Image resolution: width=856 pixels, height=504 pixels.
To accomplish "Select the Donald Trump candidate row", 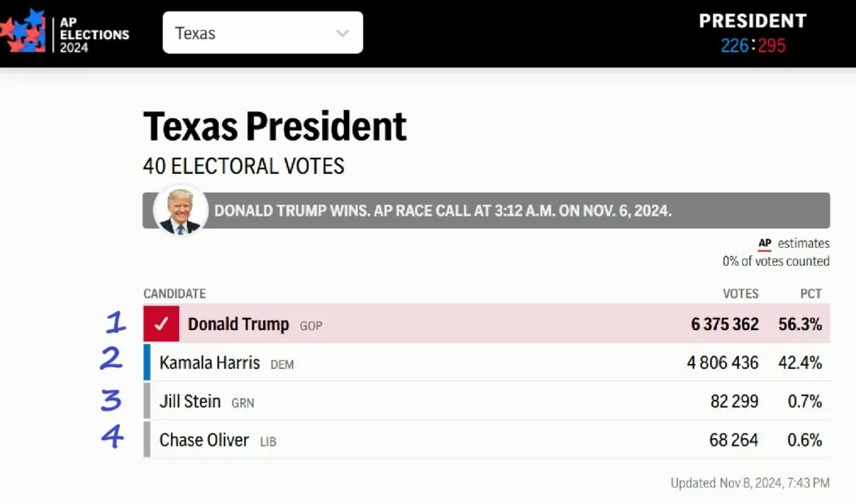I will [x=487, y=324].
